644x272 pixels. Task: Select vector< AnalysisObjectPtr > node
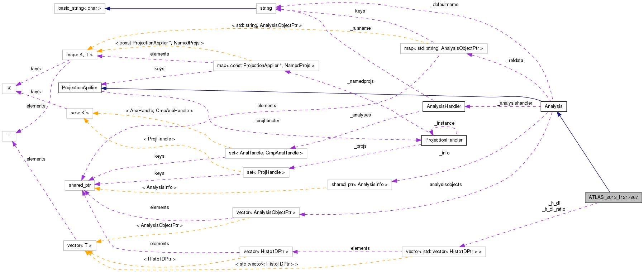coord(266,213)
